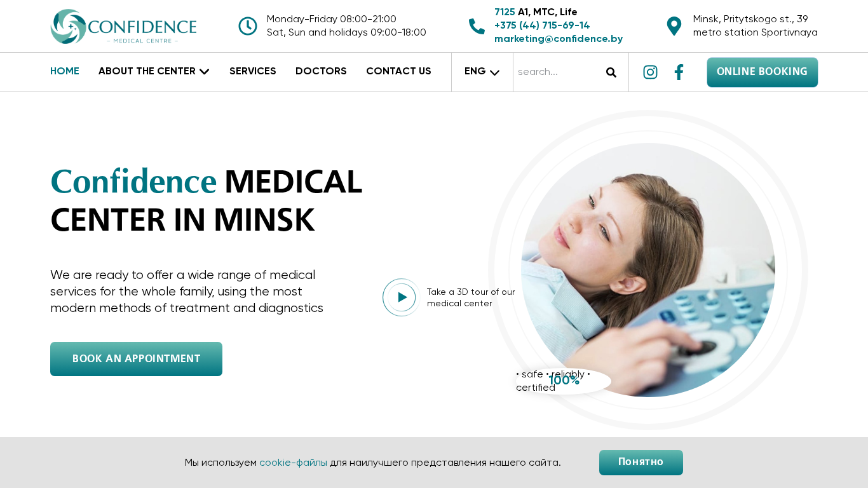Click the clock working hours icon
Image resolution: width=868 pixels, height=488 pixels.
pos(248,26)
